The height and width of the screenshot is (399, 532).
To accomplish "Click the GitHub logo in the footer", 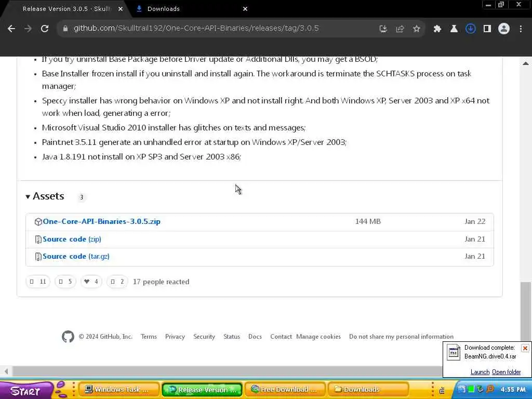I will [x=68, y=337].
